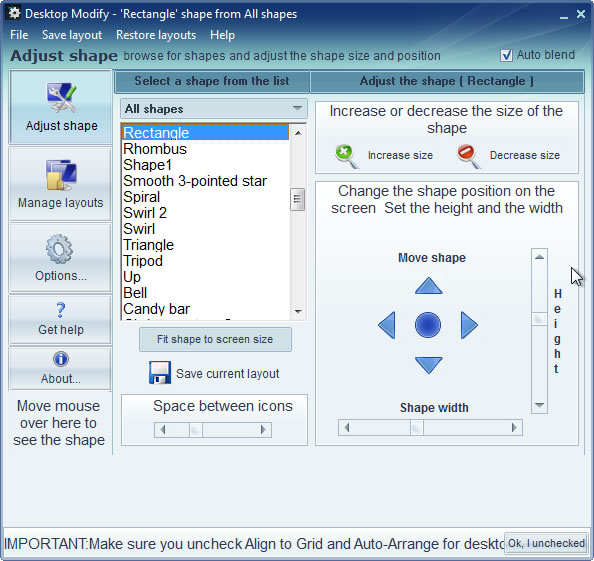Toggle the Auto blend checkbox

[506, 55]
